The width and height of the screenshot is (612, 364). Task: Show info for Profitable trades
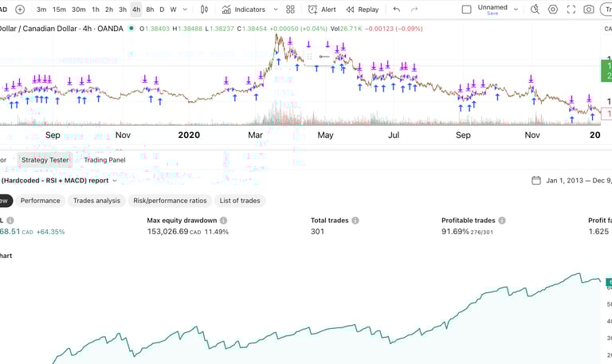(x=502, y=221)
